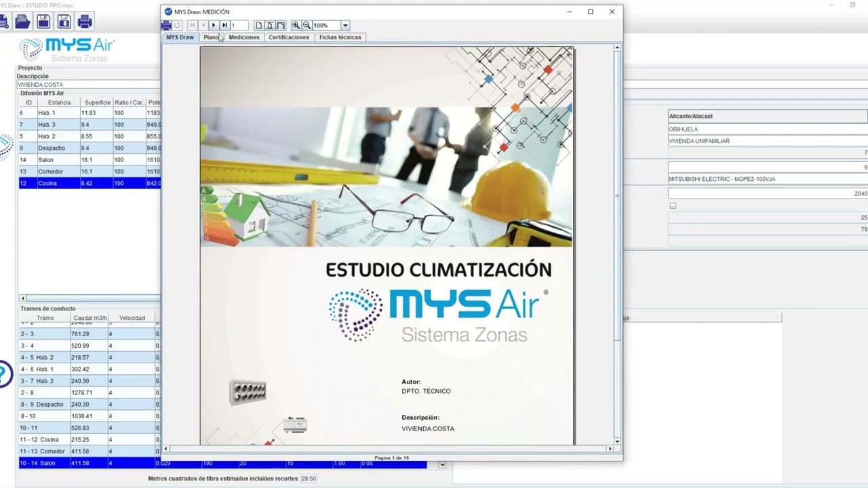This screenshot has width=868, height=488.
Task: Select duct section 8 - 9 Despacho
Action: 90,404
